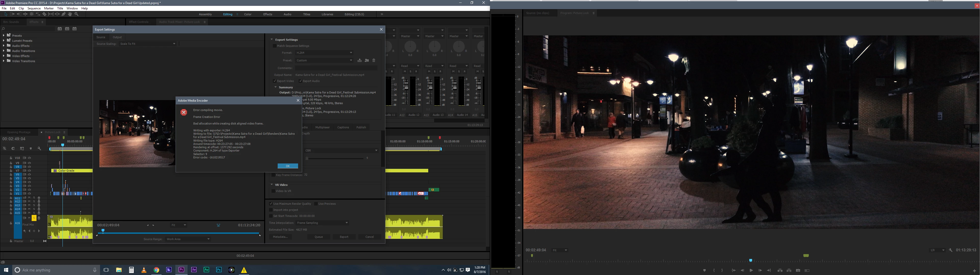This screenshot has height=275, width=980.
Task: Click the Queue button
Action: (318, 237)
